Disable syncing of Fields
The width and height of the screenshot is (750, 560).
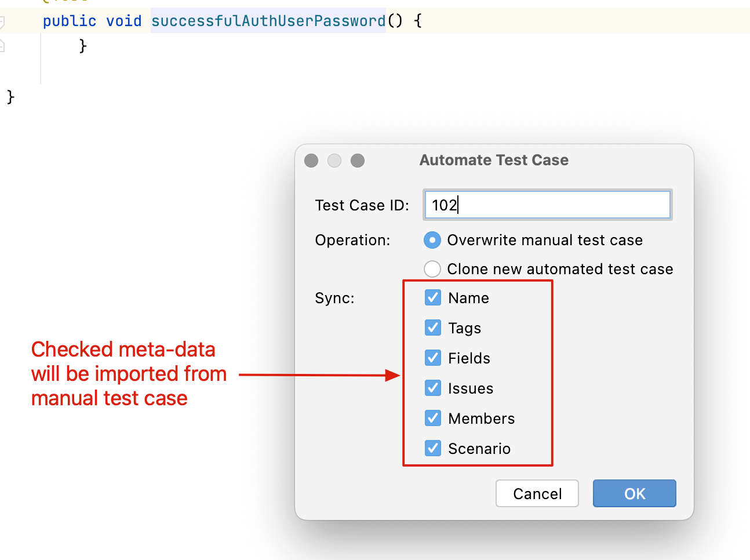[433, 358]
